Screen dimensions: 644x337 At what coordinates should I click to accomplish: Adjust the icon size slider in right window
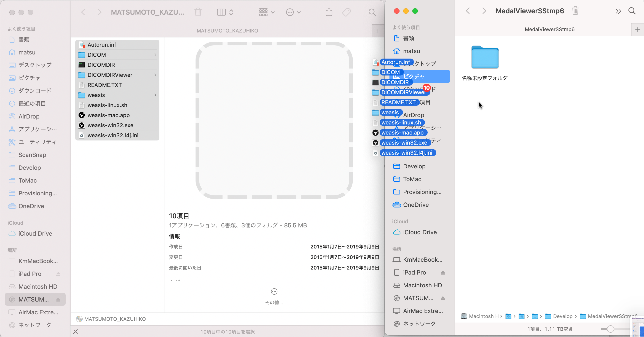click(x=610, y=329)
